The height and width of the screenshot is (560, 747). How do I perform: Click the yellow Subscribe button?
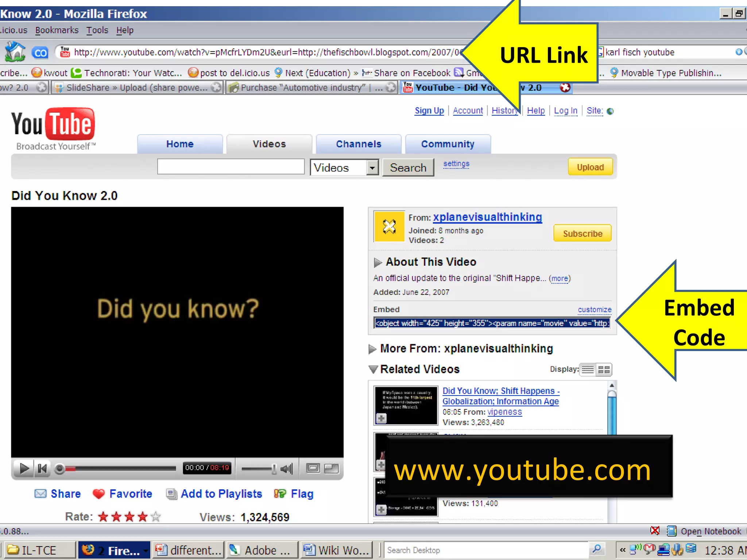(582, 233)
